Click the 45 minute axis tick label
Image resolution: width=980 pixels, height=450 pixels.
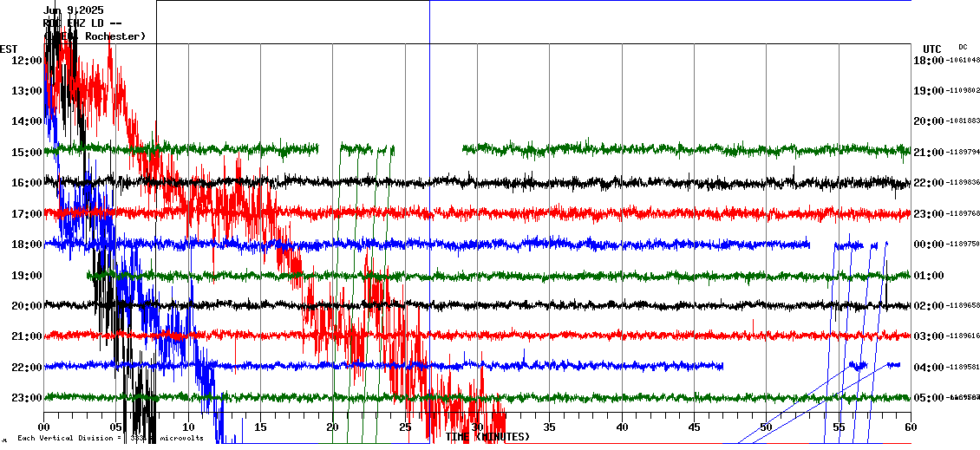pyautogui.click(x=694, y=427)
